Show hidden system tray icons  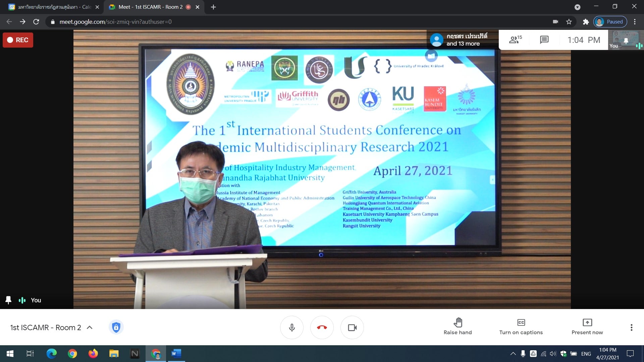point(513,354)
